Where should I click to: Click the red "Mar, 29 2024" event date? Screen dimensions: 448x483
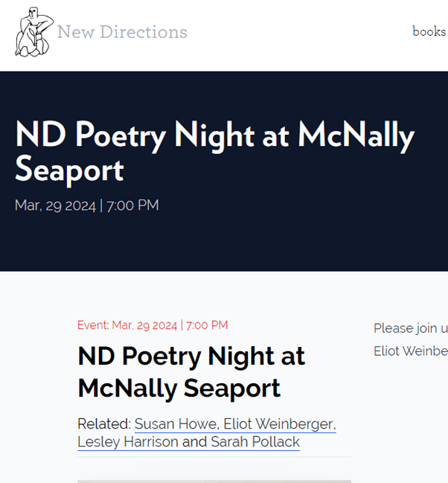pyautogui.click(x=144, y=325)
